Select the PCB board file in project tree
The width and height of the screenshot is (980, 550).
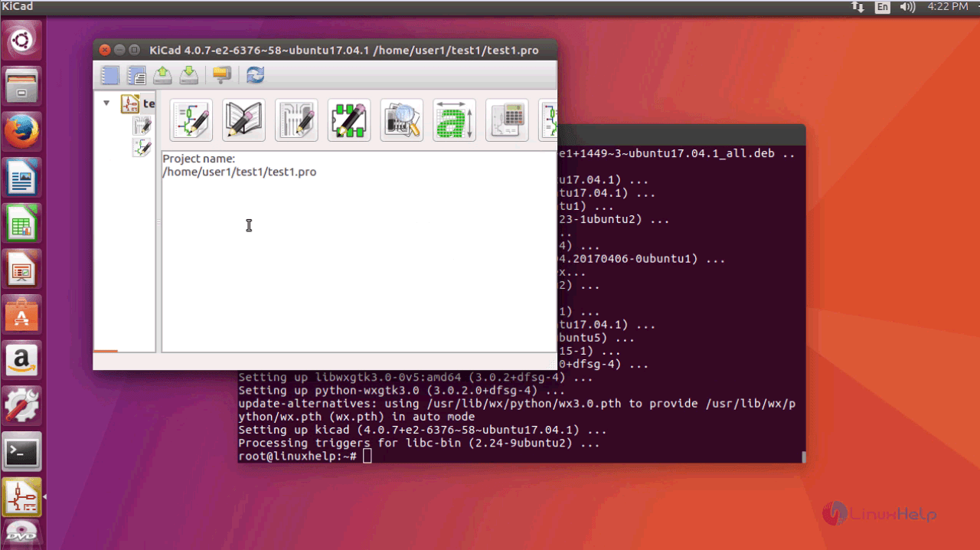tap(142, 126)
